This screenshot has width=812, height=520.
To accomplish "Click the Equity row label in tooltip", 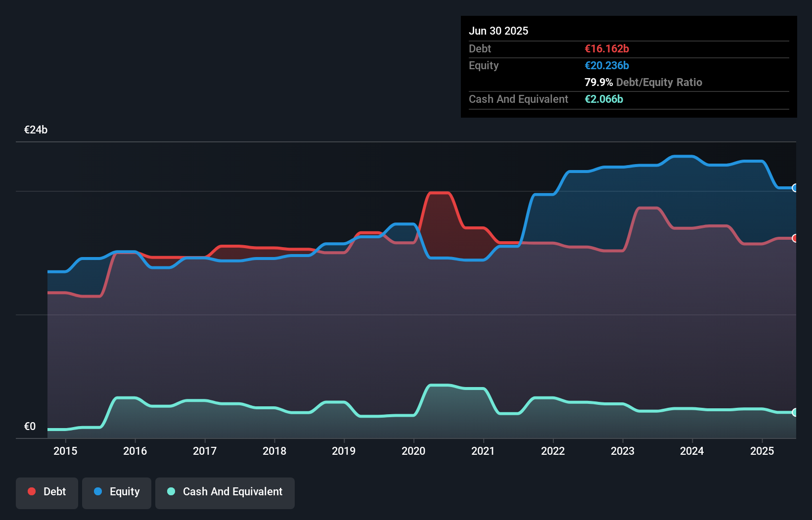I will point(484,66).
